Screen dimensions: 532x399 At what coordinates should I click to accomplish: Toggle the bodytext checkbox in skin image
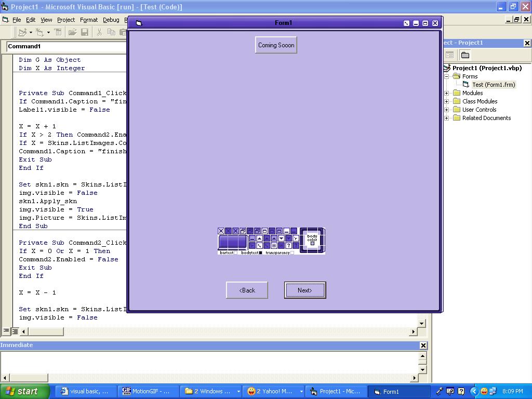pyautogui.click(x=261, y=253)
